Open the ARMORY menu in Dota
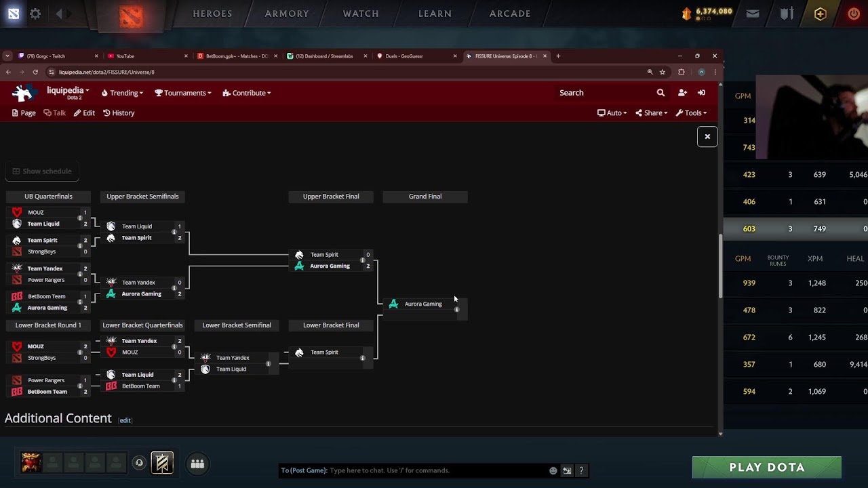The height and width of the screenshot is (488, 868). 287,14
